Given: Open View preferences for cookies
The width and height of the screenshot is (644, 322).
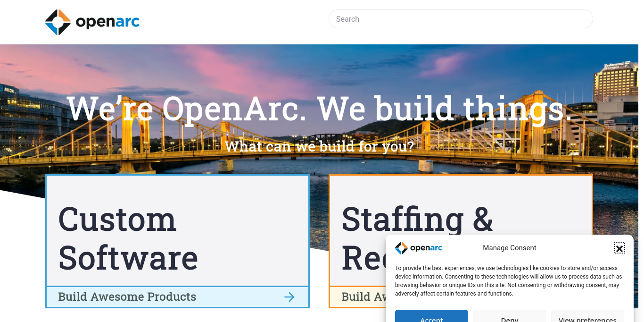Looking at the screenshot, I should point(587,318).
